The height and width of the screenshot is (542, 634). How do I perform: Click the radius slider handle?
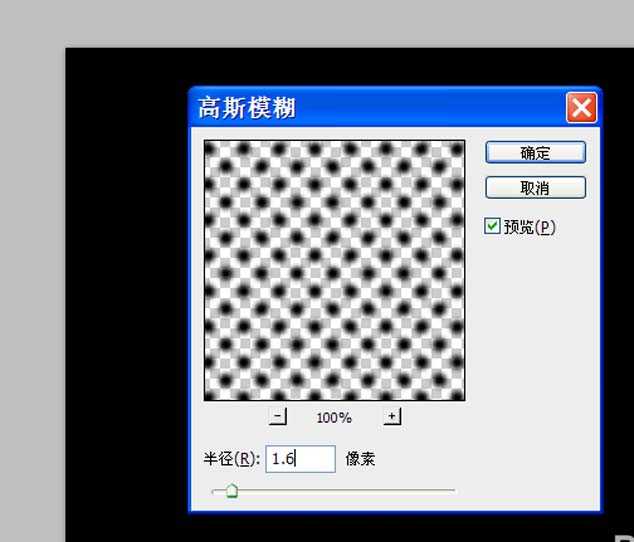pos(231,491)
